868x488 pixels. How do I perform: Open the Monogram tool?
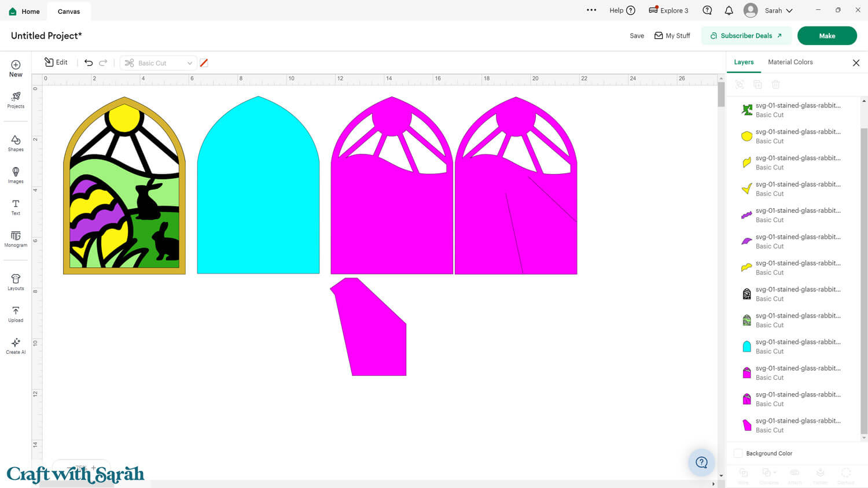[16, 239]
